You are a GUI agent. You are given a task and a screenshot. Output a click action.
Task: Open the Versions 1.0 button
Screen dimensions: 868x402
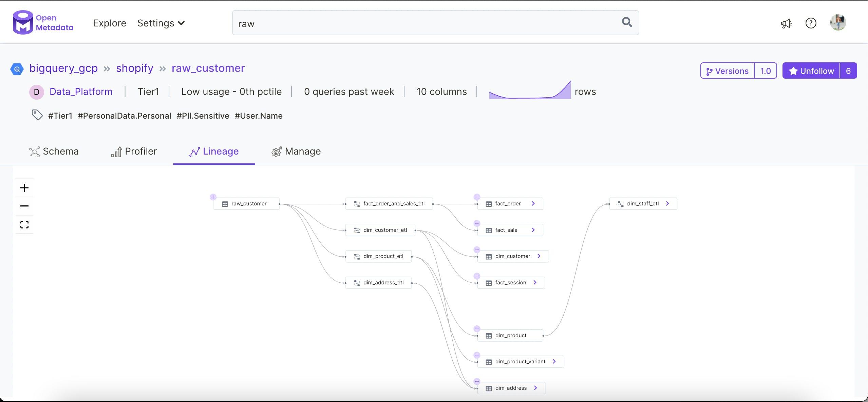click(738, 71)
